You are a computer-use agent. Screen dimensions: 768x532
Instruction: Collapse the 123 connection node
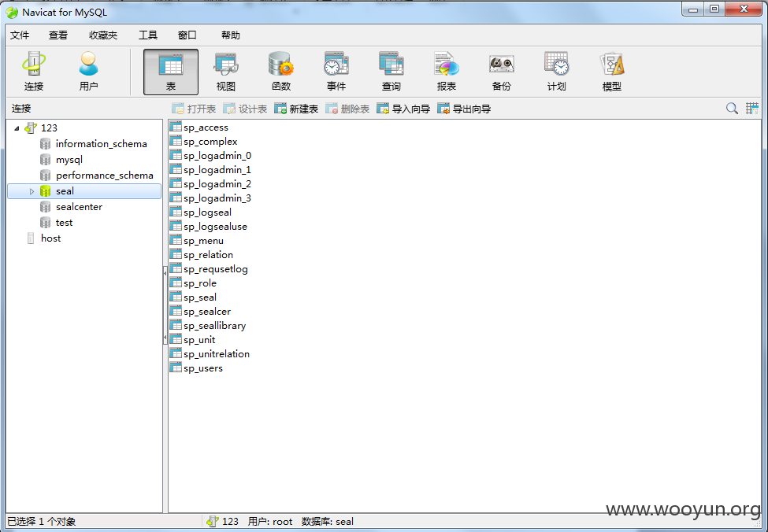click(x=17, y=128)
